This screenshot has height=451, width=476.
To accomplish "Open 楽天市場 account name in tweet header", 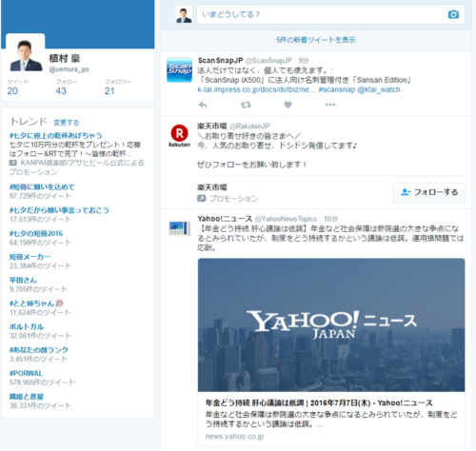I will point(212,126).
